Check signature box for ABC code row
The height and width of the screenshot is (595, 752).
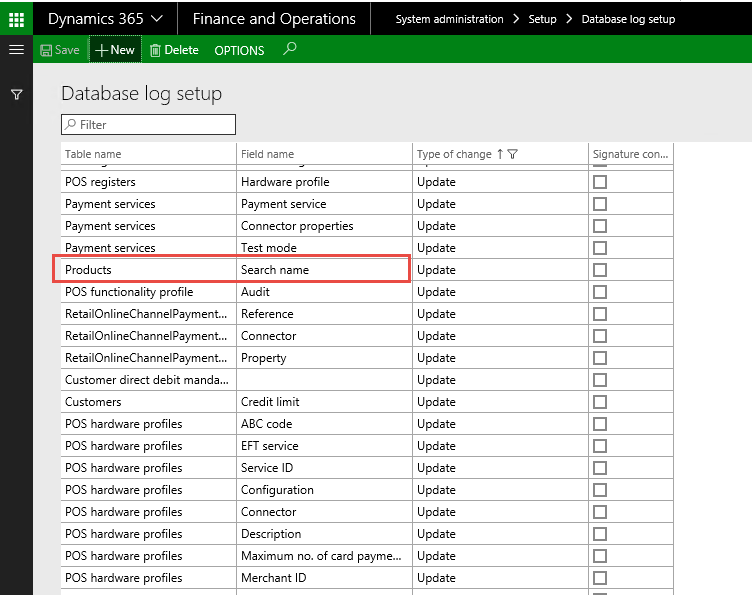point(600,424)
